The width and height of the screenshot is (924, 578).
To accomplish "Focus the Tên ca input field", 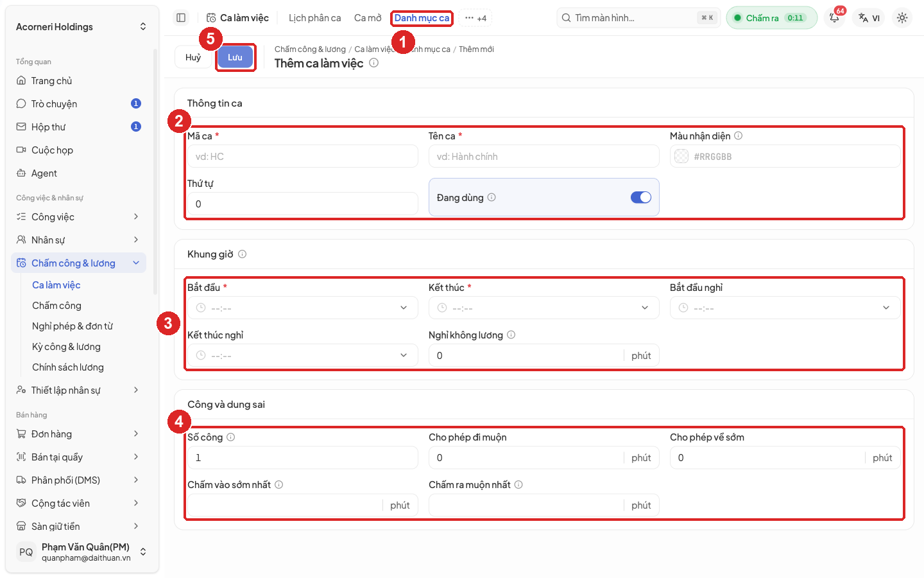I will pyautogui.click(x=544, y=156).
